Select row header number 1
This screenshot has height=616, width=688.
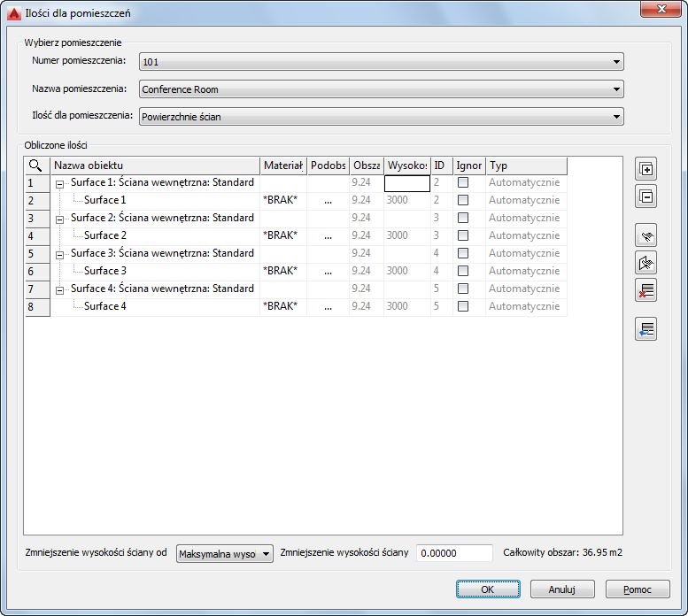point(37,183)
